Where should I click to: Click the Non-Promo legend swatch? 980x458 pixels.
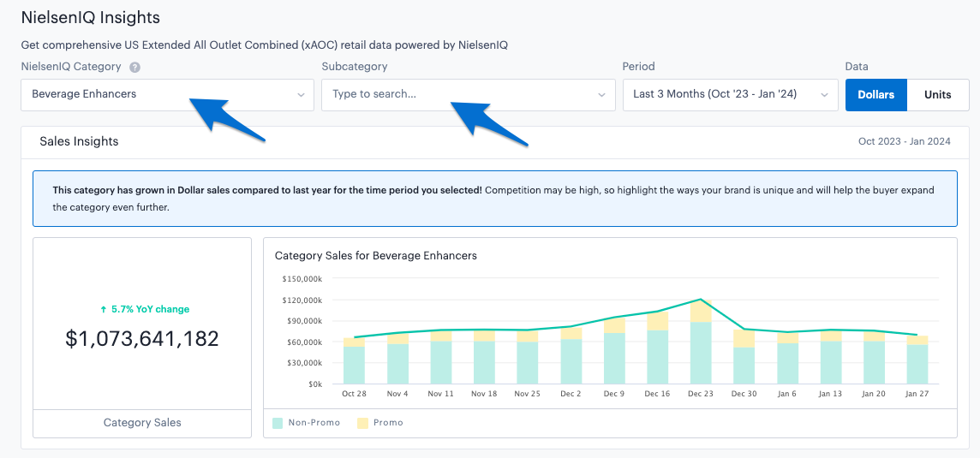278,423
